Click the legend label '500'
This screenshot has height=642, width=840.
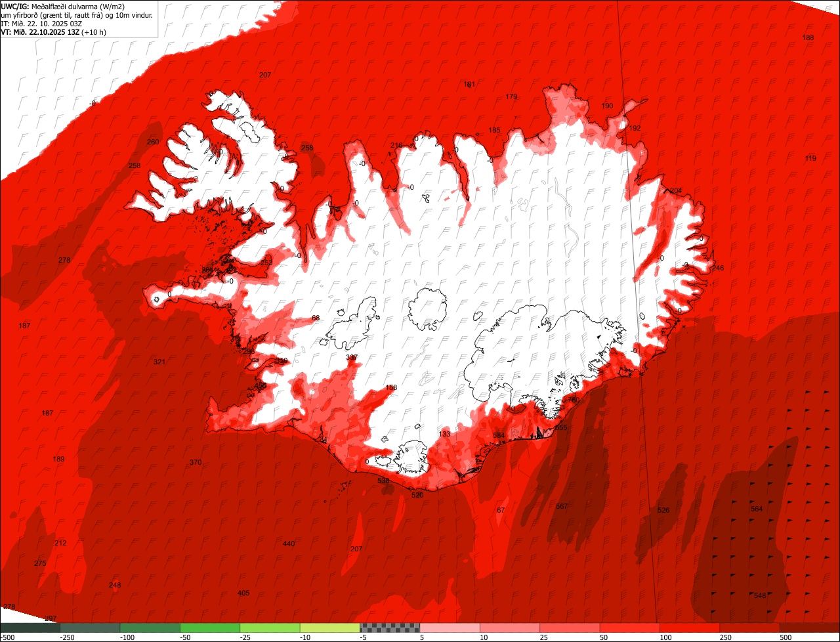786,637
